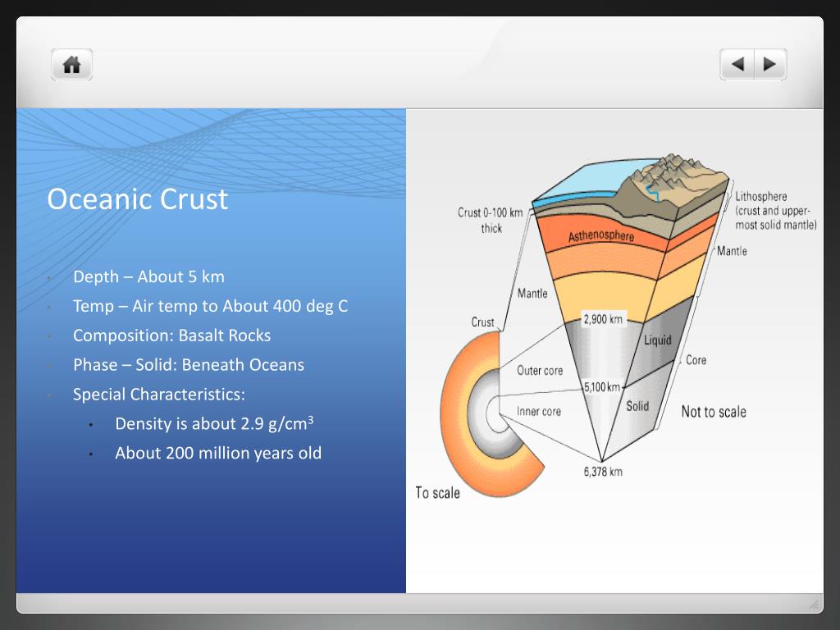Advance to the next slide arrow

[770, 64]
